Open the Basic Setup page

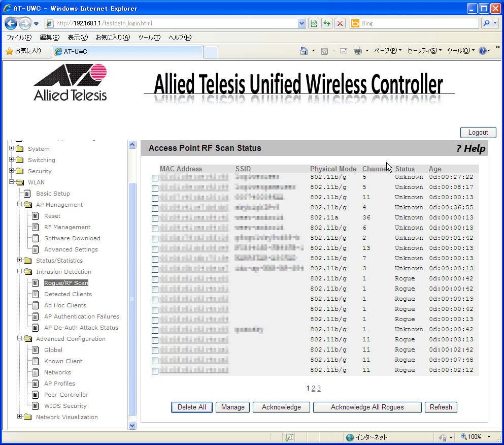coord(53,194)
